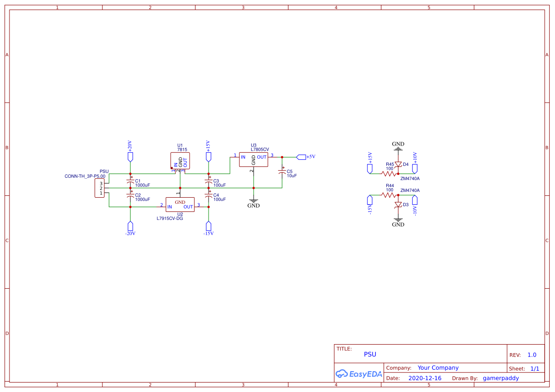
Task: Click the gamerpaddy Drawn By text
Action: click(x=501, y=378)
